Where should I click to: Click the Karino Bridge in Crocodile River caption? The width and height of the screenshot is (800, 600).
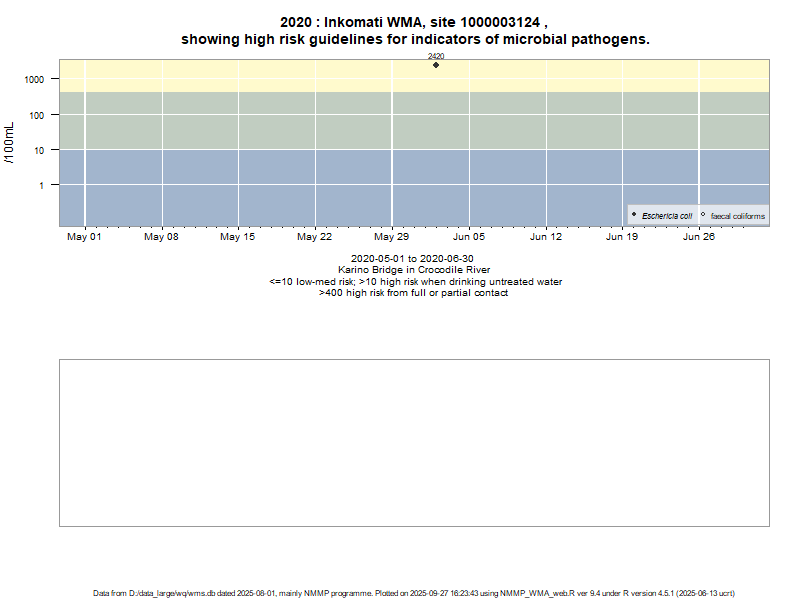[x=415, y=270]
